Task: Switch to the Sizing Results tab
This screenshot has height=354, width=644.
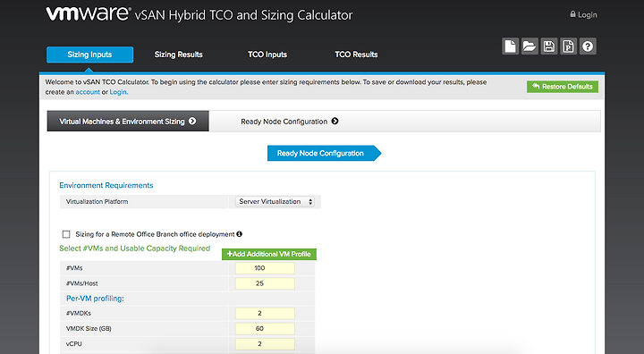Action: pos(178,55)
